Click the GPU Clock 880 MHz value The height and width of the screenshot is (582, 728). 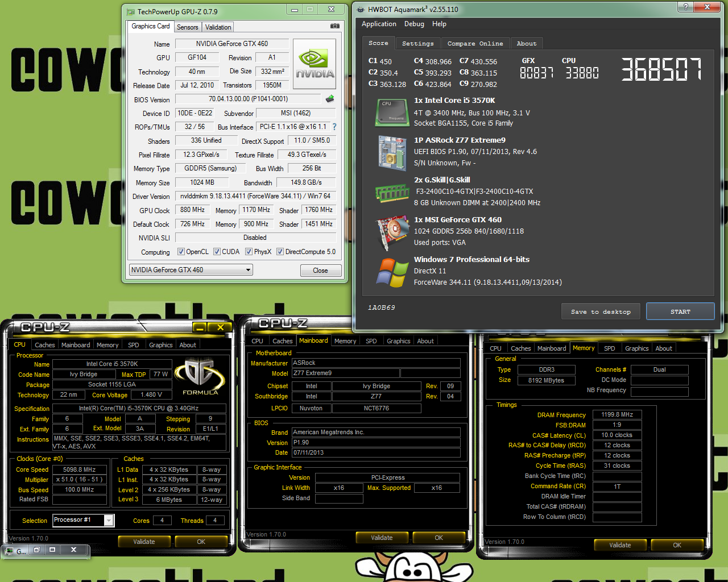[x=192, y=210]
